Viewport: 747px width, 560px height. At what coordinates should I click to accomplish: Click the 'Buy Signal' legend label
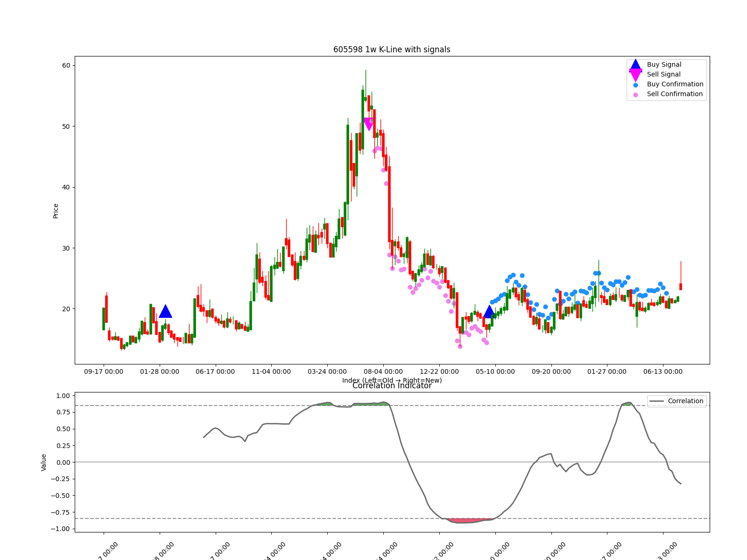[x=664, y=65]
